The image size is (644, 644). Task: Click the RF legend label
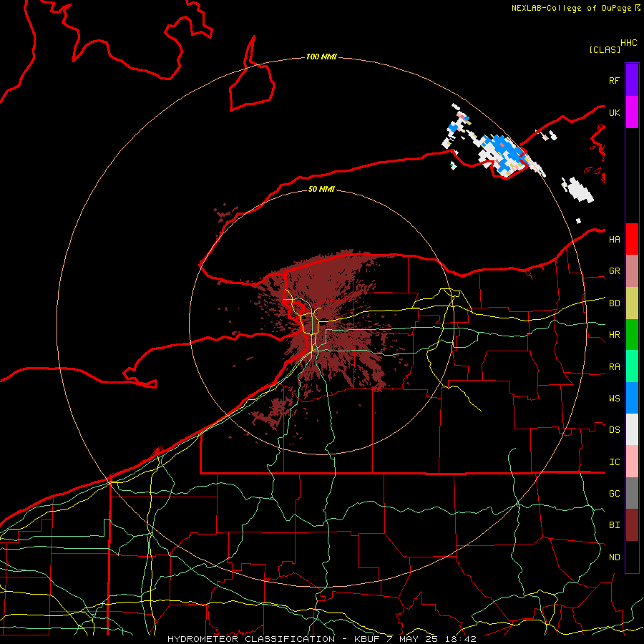pyautogui.click(x=614, y=80)
